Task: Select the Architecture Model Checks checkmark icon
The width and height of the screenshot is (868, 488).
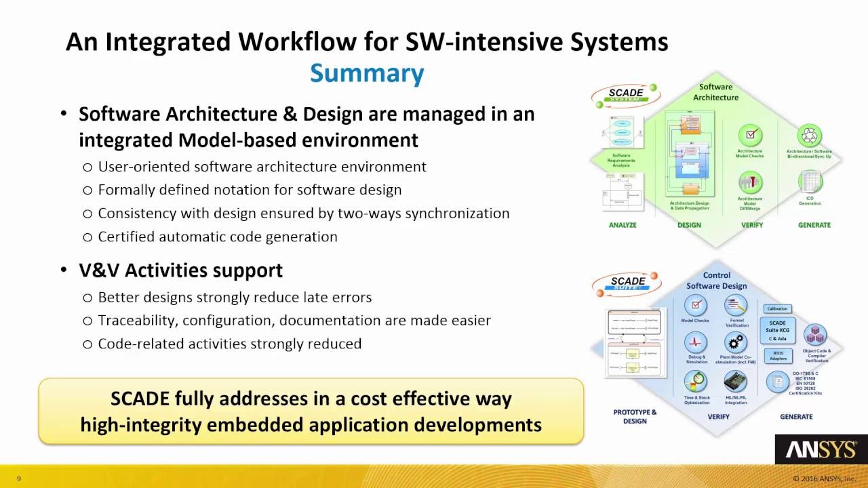Action: point(750,135)
